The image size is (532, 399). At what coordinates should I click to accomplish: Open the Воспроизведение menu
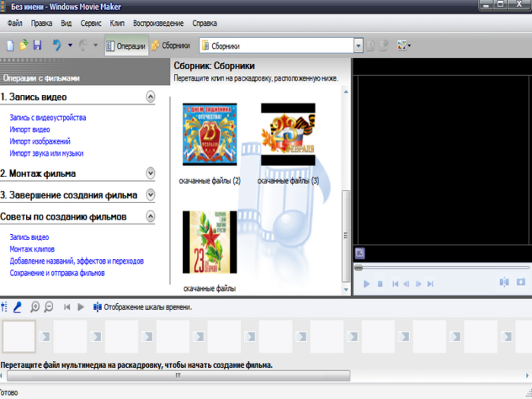tap(158, 23)
